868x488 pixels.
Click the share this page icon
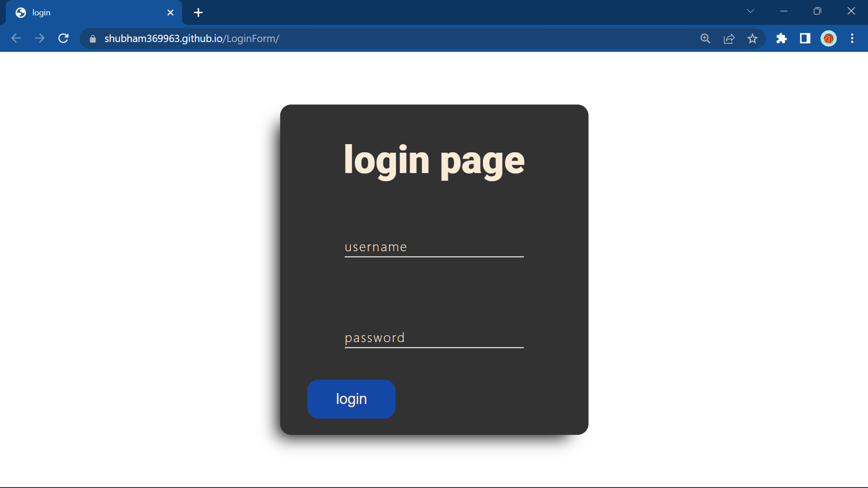pyautogui.click(x=729, y=38)
